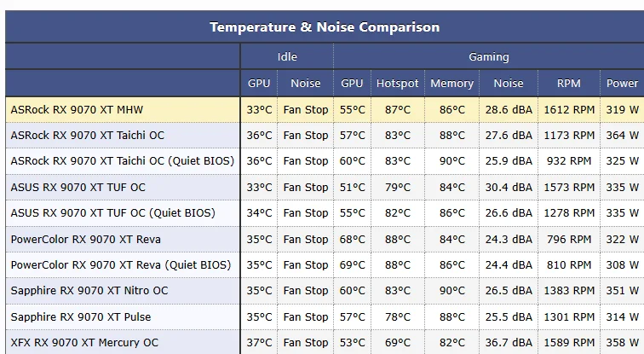Select the ASUS RX 9070 XT TUF OC row
The width and height of the screenshot is (644, 354).
[325, 187]
